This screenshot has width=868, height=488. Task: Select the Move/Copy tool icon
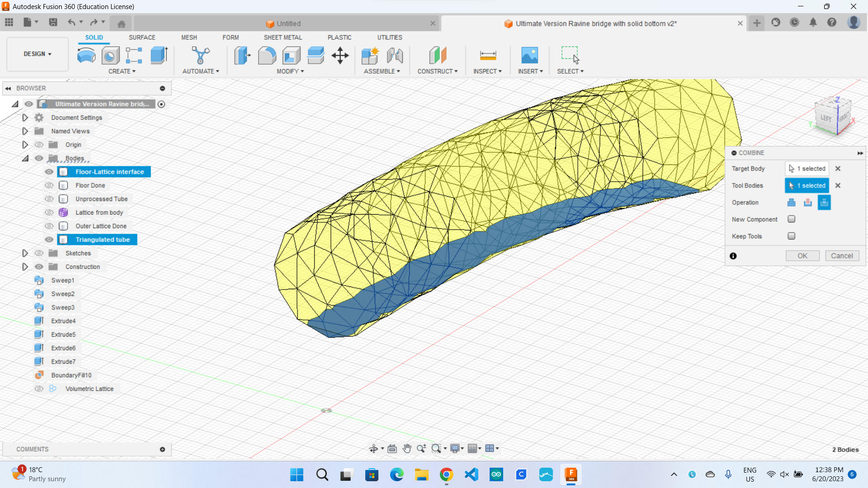340,56
